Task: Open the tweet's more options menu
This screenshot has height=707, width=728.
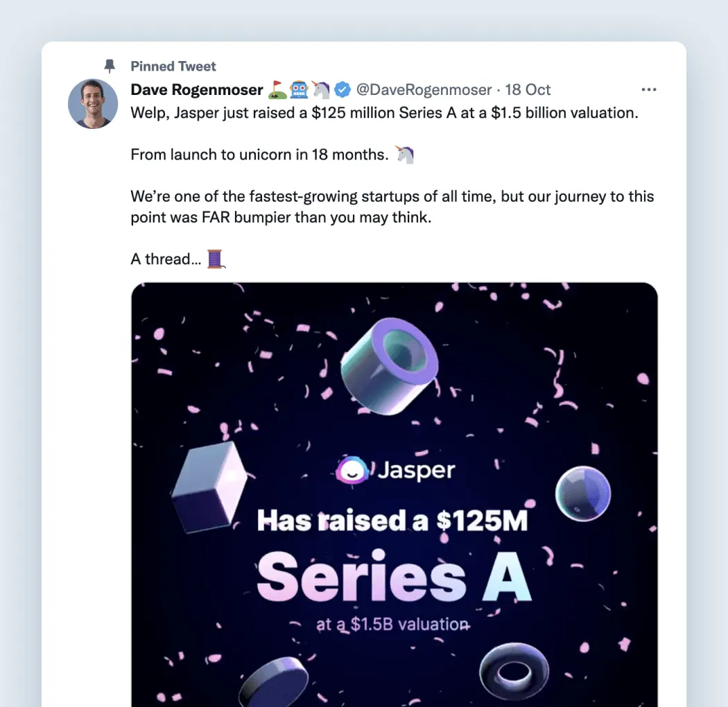Action: [x=648, y=89]
